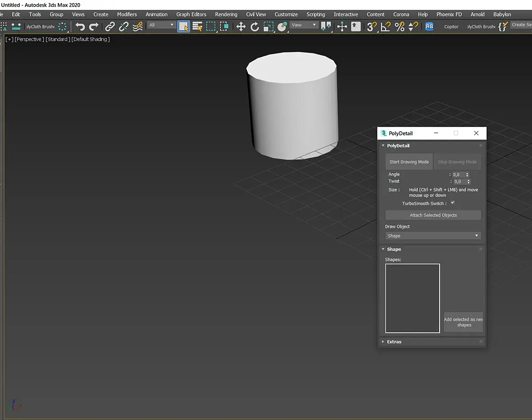Click the Redo arrow icon

click(x=94, y=27)
